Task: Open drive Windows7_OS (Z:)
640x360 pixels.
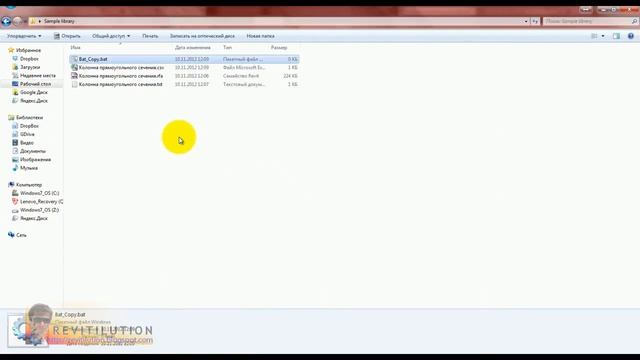Action: (x=40, y=210)
